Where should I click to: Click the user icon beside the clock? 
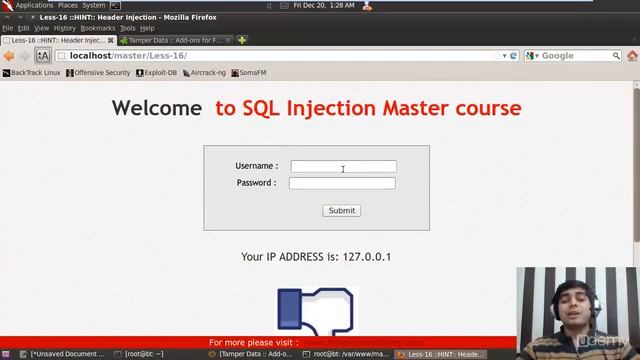pyautogui.click(x=367, y=6)
